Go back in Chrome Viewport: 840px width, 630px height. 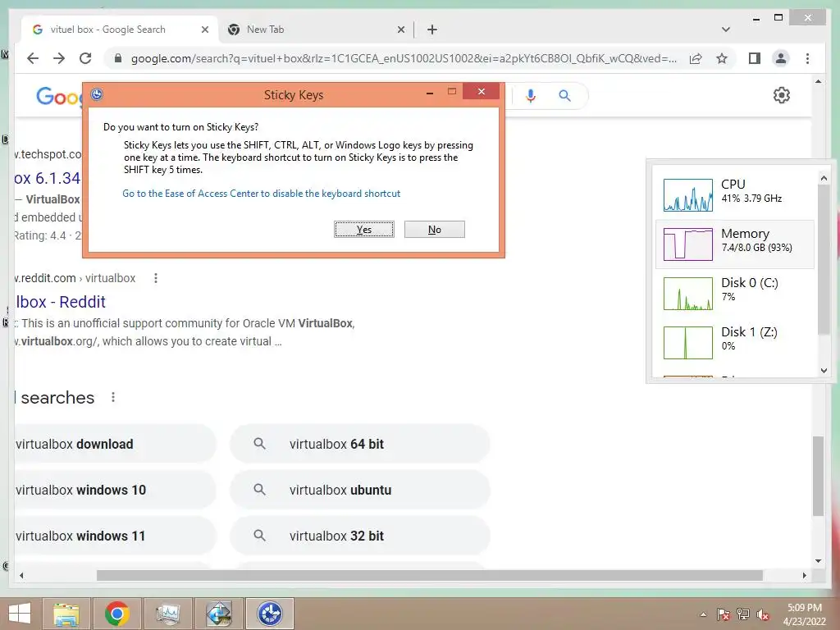pos(33,58)
